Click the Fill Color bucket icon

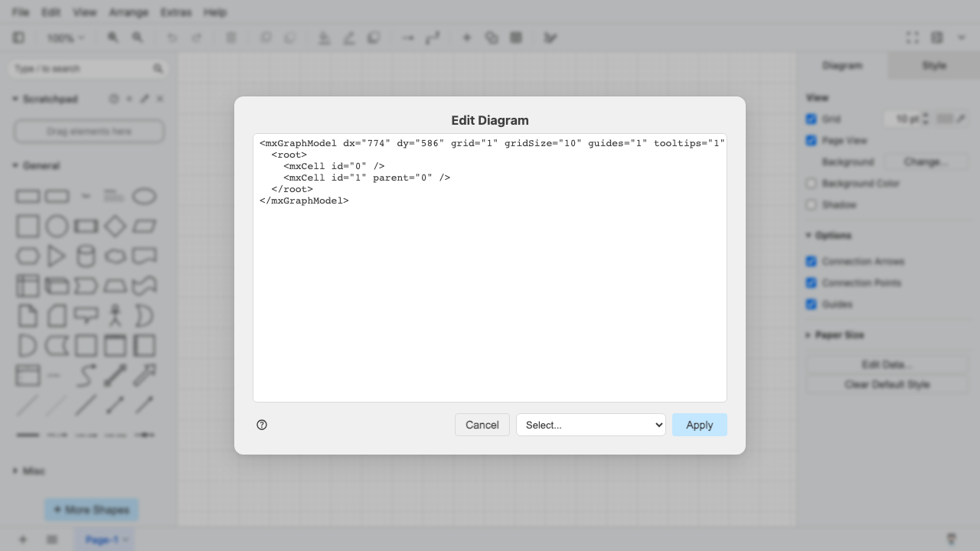click(x=325, y=37)
